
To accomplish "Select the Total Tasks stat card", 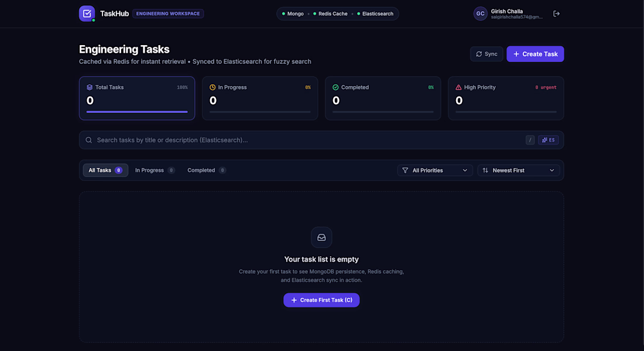I will coord(137,98).
